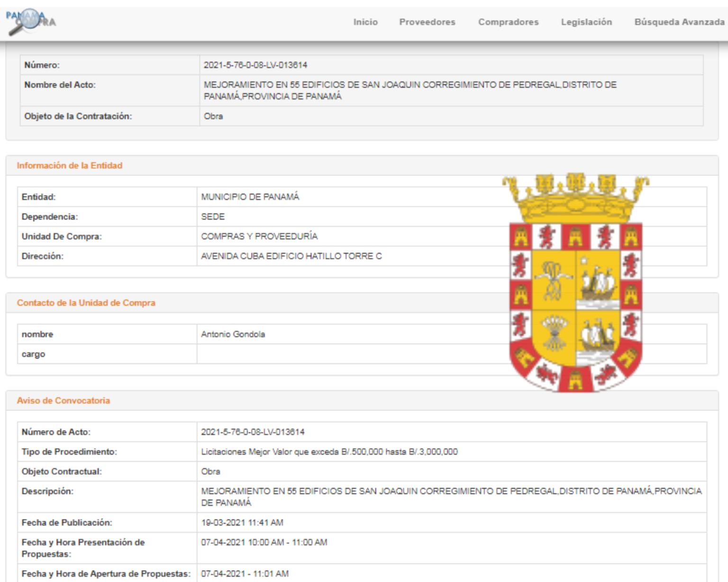
Task: Open the Inicio menu item
Action: pyautogui.click(x=365, y=22)
